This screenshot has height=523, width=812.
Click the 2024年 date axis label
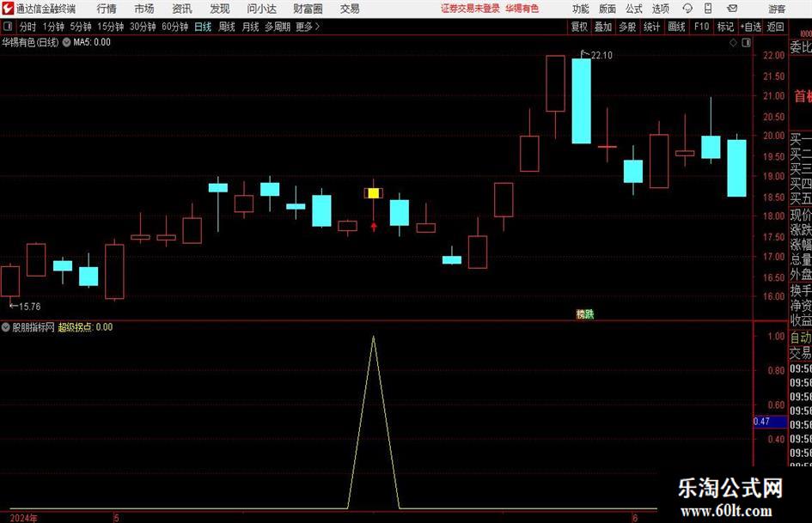coord(23,518)
